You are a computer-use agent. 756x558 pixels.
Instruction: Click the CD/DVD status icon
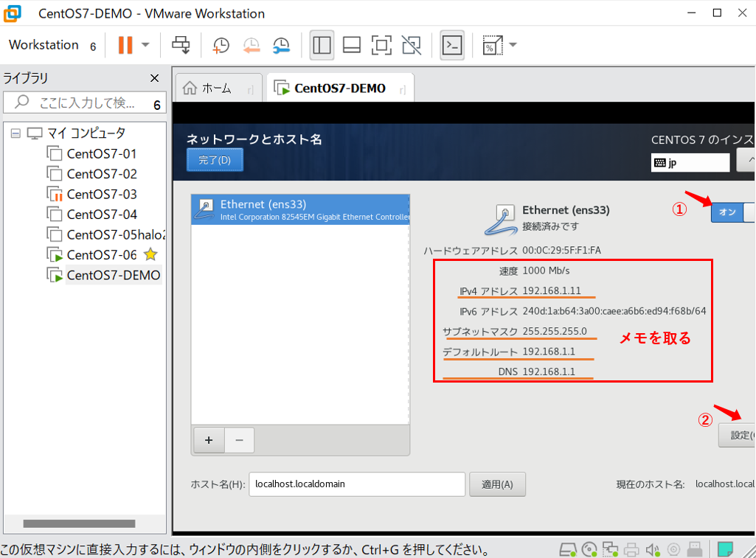[x=589, y=549]
